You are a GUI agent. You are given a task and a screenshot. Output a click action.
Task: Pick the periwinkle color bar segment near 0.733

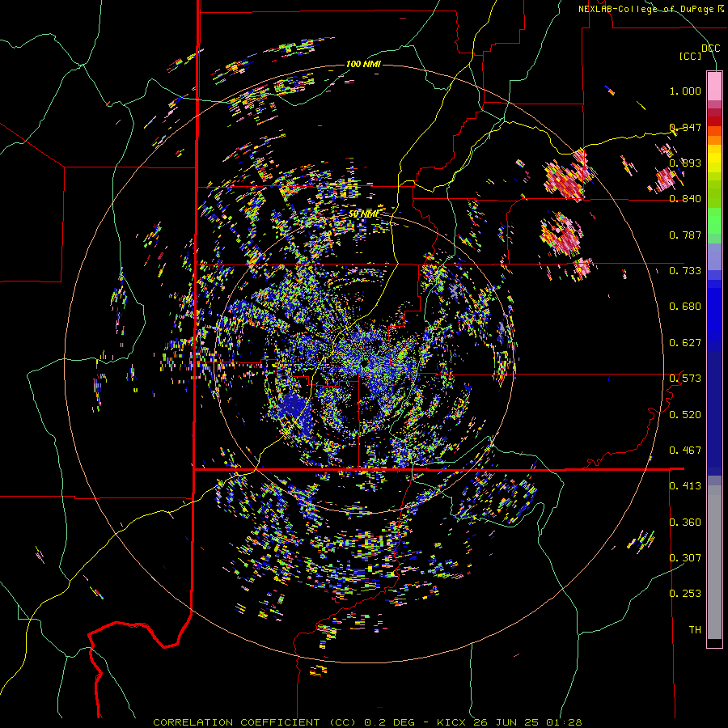[x=714, y=256]
